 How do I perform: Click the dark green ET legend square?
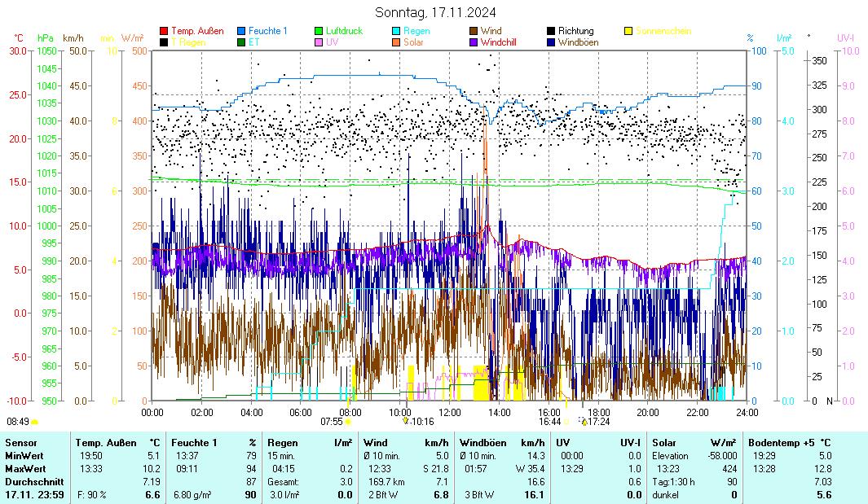[241, 42]
